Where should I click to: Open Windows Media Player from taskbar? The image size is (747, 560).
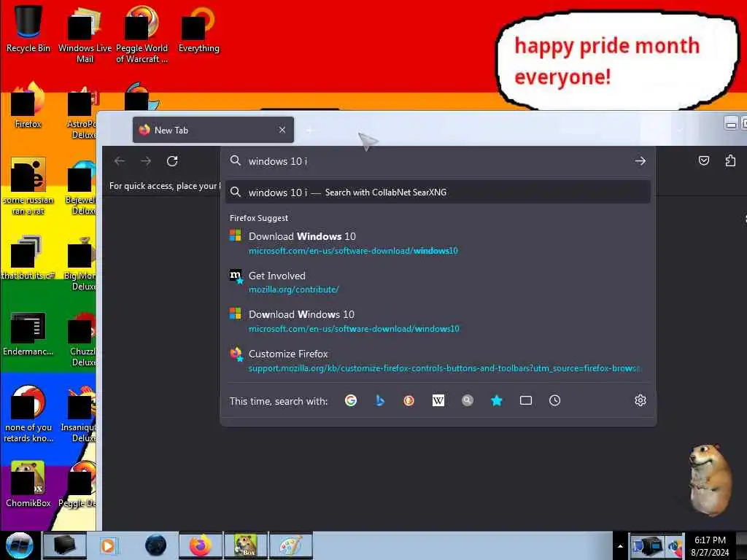(108, 545)
